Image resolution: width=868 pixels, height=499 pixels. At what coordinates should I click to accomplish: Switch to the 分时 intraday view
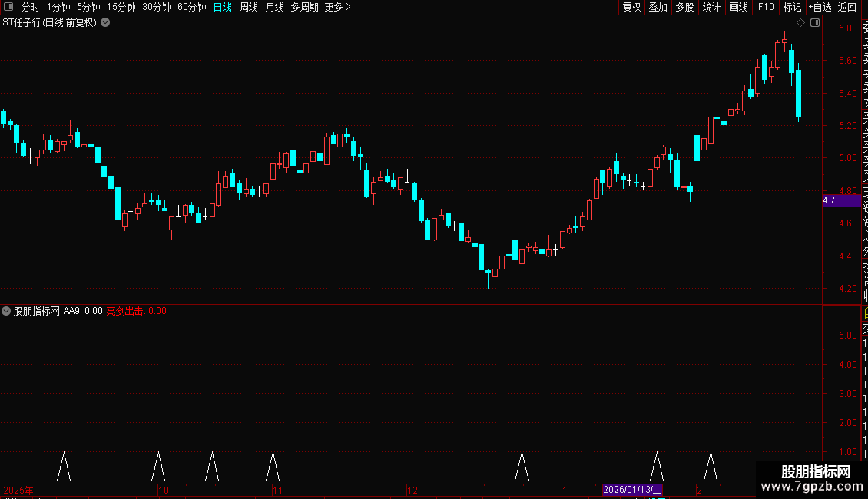(31, 7)
